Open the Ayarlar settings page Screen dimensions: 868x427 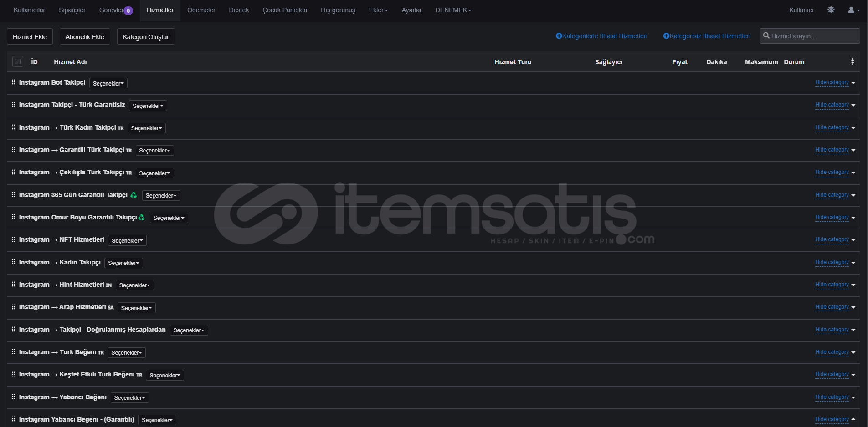pos(411,10)
